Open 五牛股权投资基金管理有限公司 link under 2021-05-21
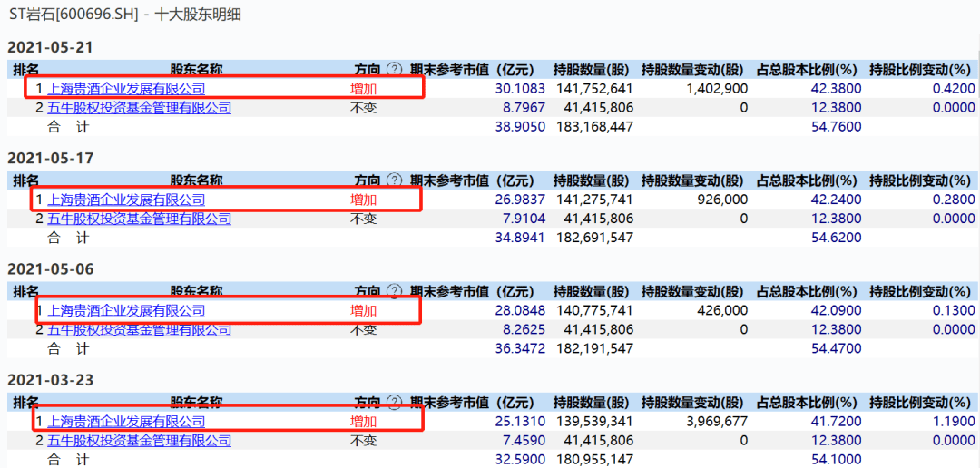The width and height of the screenshot is (980, 468). pyautogui.click(x=140, y=107)
